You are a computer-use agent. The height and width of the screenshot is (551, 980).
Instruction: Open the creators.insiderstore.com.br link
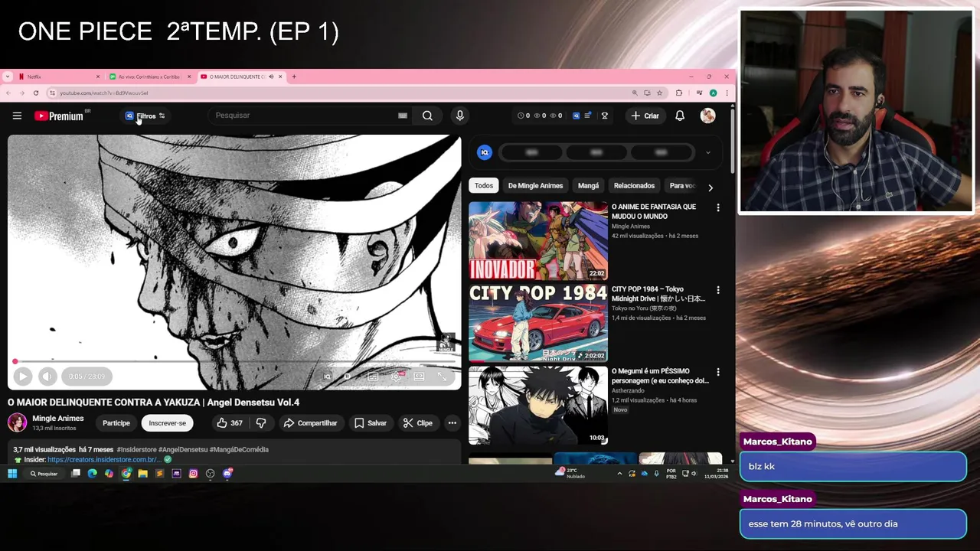[x=103, y=460]
